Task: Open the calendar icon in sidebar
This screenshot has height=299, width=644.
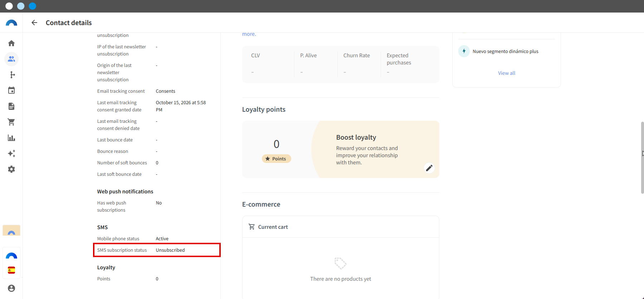Action: 11,91
